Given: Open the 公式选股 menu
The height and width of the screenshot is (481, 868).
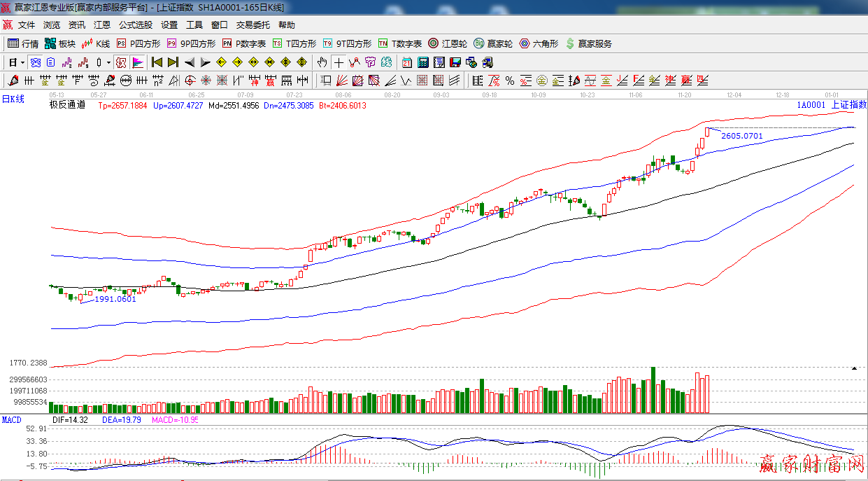Looking at the screenshot, I should [135, 25].
